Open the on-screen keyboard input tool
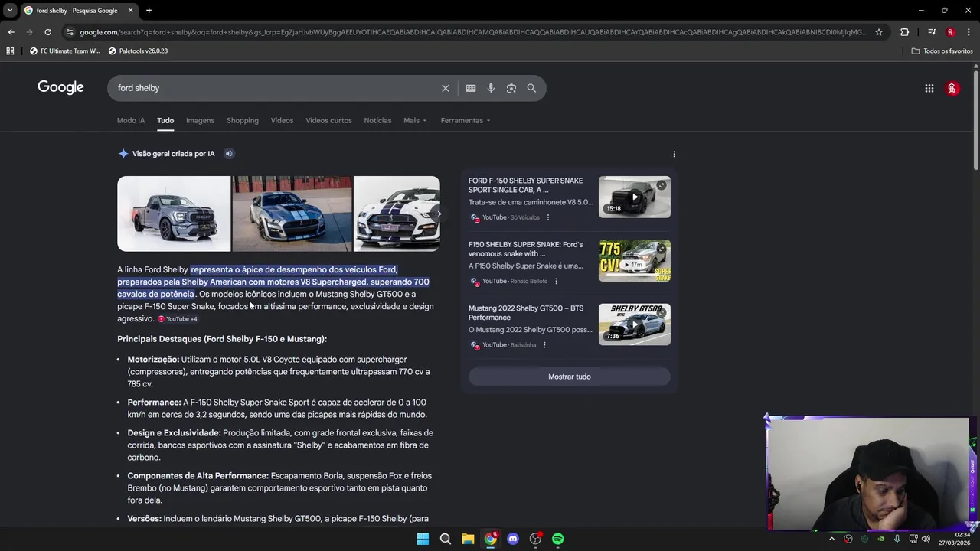This screenshot has height=551, width=980. click(x=471, y=88)
